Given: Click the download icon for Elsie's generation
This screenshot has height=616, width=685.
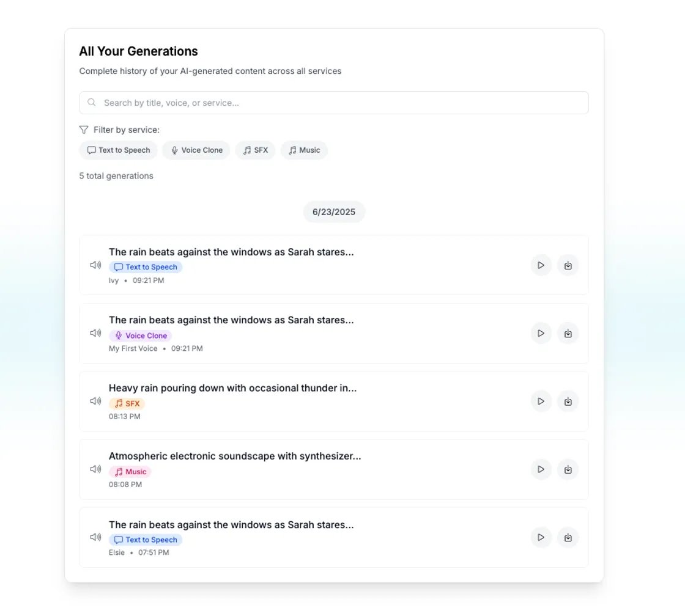Looking at the screenshot, I should (568, 537).
